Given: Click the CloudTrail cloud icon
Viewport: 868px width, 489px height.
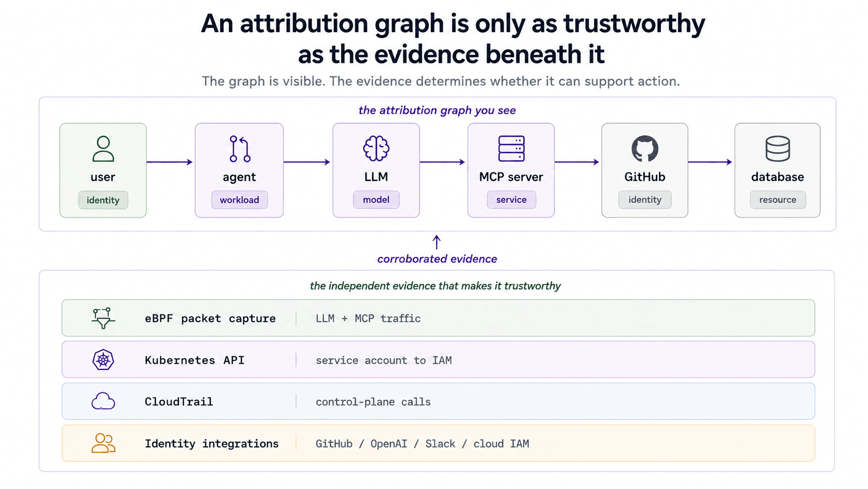Looking at the screenshot, I should point(103,401).
